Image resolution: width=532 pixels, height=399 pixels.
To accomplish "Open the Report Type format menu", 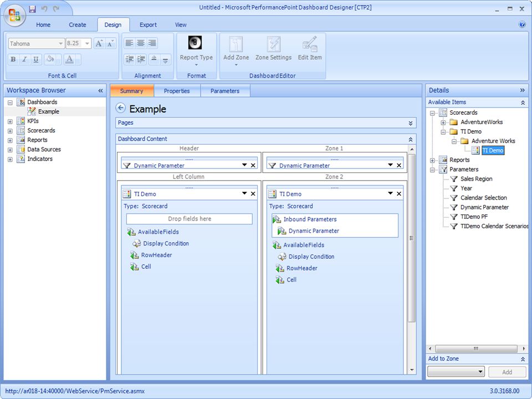I will pos(196,51).
